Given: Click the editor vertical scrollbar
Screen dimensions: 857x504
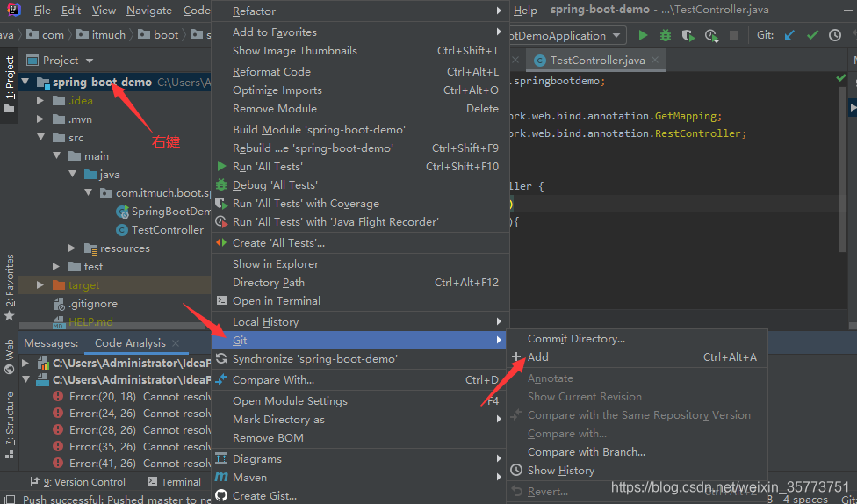Looking at the screenshot, I should (842, 169).
